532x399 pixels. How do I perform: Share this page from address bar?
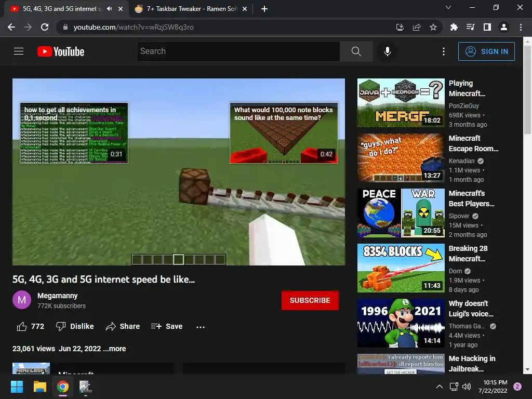tap(417, 27)
